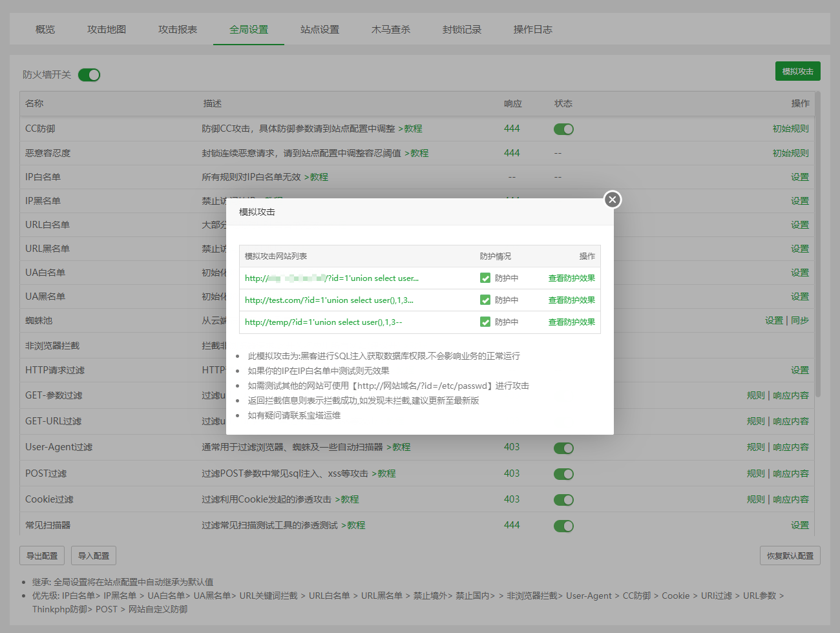840x633 pixels.
Task: Click the rule list vertical scrollbar
Action: (x=817, y=245)
